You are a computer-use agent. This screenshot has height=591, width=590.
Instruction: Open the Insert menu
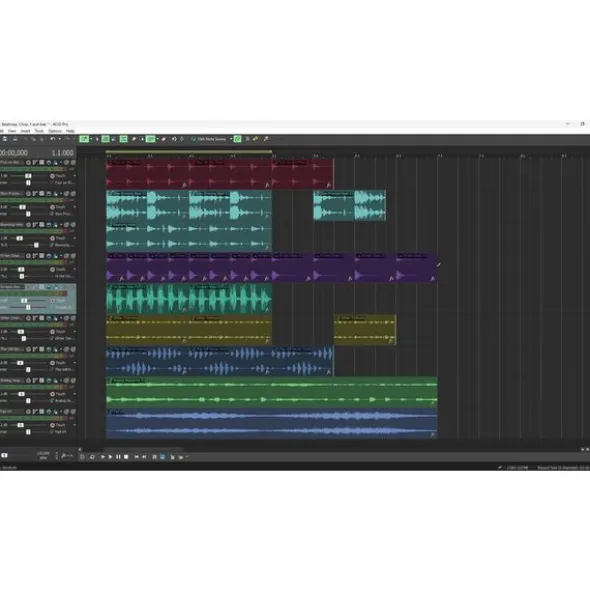(x=25, y=131)
